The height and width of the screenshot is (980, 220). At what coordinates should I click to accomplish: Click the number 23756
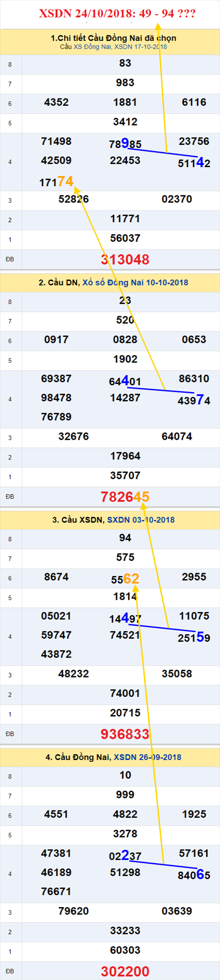click(x=194, y=141)
